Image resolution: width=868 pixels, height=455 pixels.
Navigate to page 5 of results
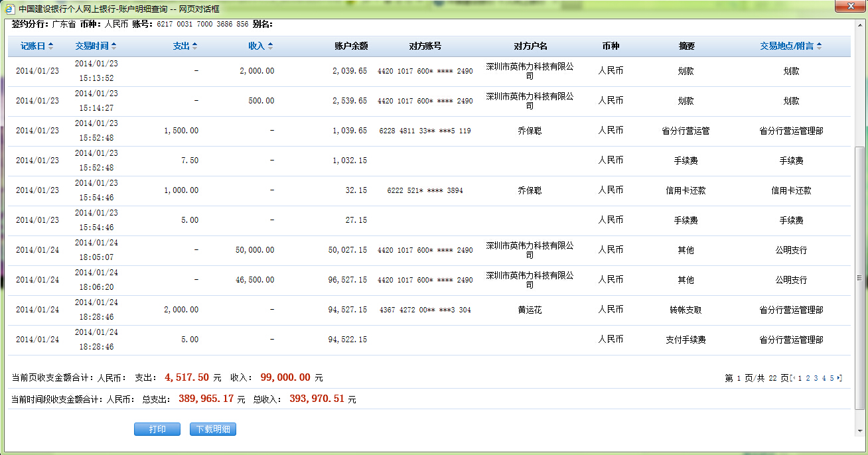click(832, 378)
